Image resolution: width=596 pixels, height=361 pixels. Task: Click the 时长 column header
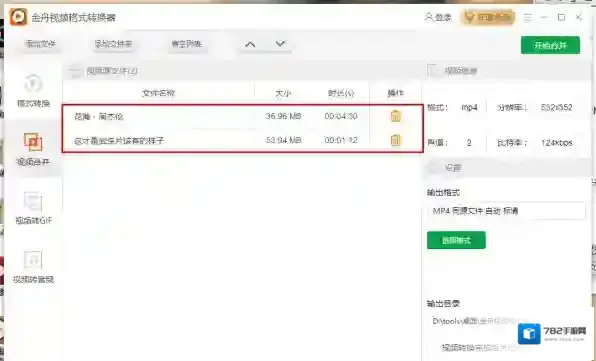click(x=341, y=93)
